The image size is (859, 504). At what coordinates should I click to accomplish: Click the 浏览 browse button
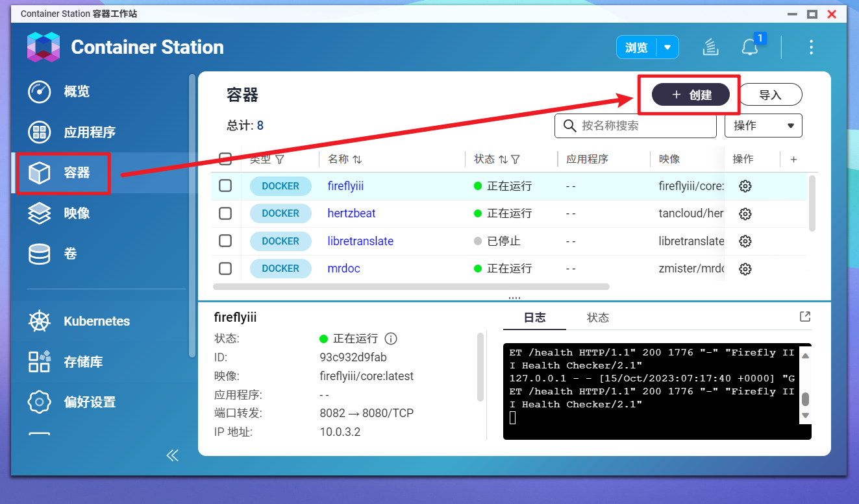pos(636,47)
